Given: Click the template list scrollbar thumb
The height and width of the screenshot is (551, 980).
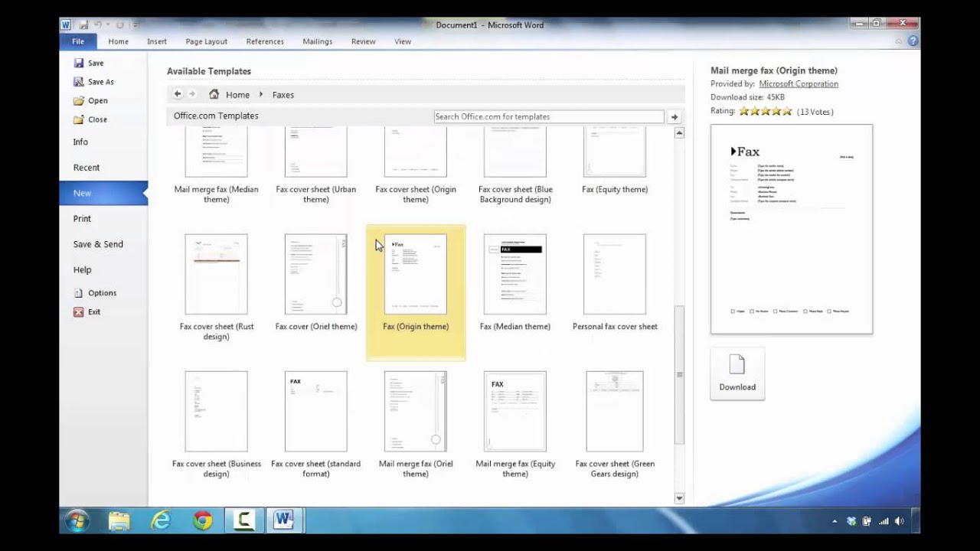Looking at the screenshot, I should (x=679, y=375).
